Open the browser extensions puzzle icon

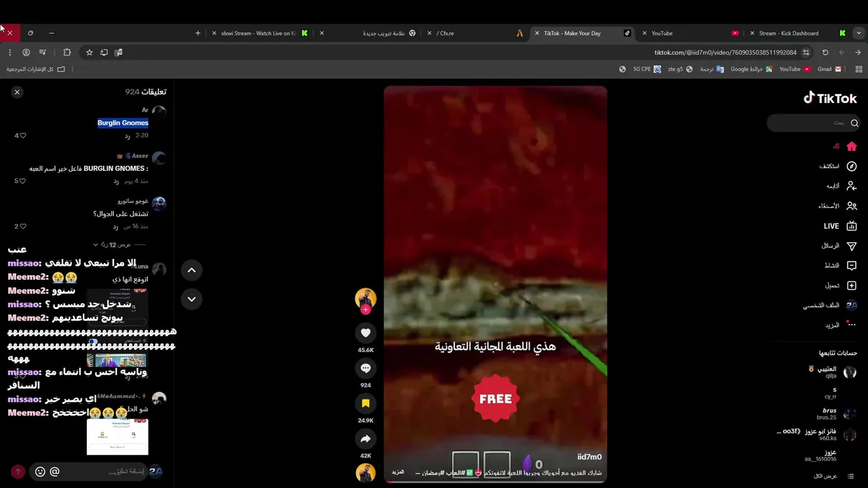point(66,52)
